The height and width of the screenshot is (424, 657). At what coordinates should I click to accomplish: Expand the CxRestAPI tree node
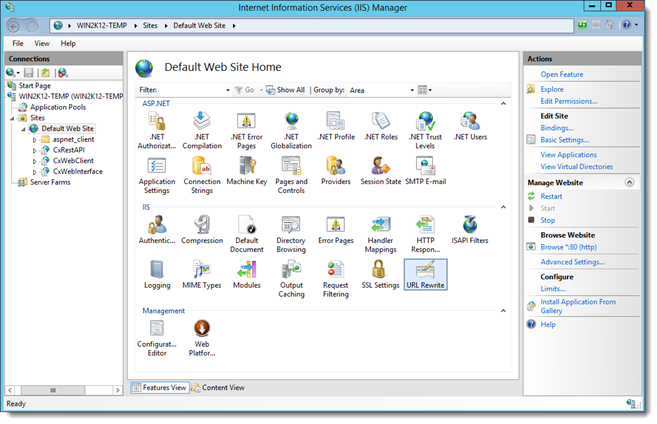tap(35, 150)
